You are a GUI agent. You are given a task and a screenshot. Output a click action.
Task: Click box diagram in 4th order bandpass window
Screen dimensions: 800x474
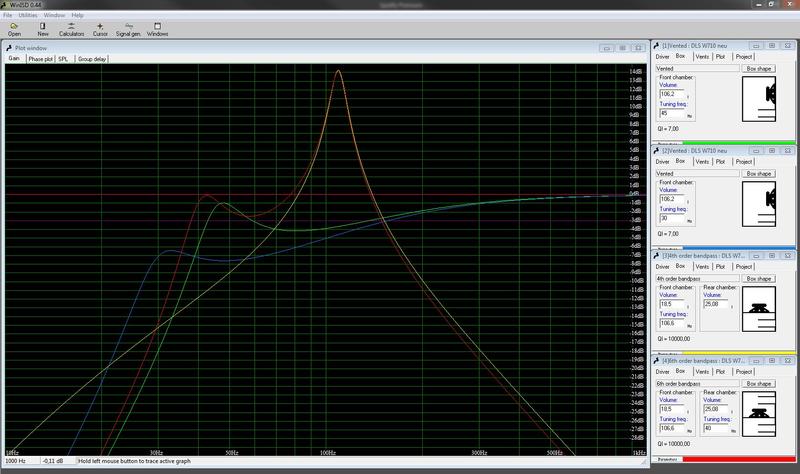pos(759,309)
